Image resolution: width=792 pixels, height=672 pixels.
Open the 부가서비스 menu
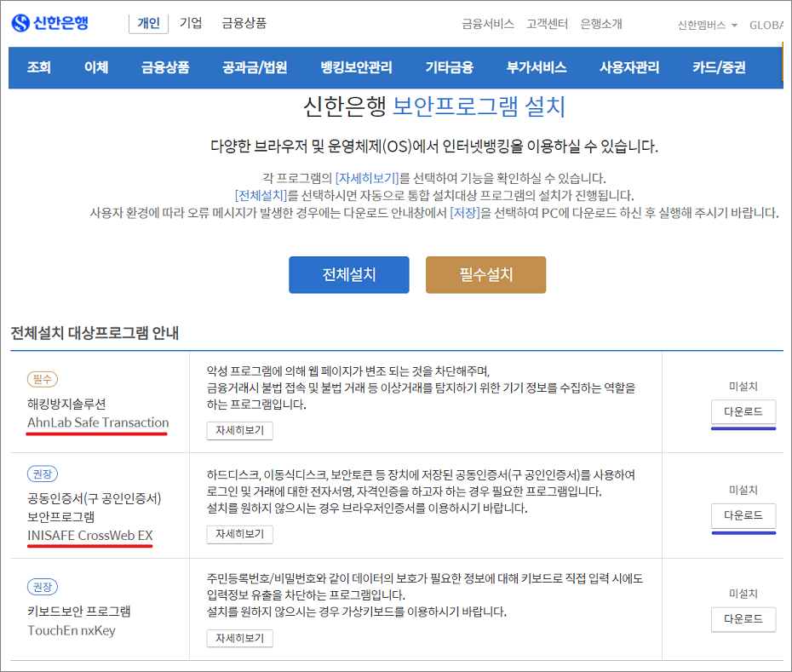click(537, 67)
